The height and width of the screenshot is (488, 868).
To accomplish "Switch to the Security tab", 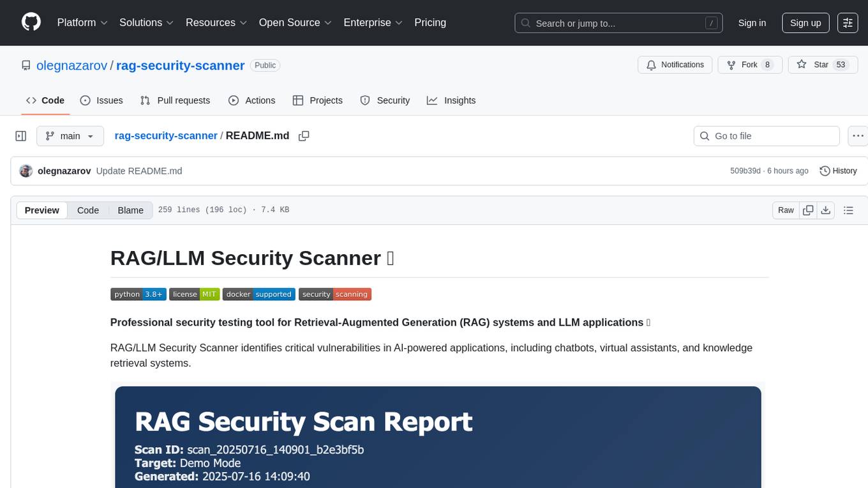I will (385, 100).
